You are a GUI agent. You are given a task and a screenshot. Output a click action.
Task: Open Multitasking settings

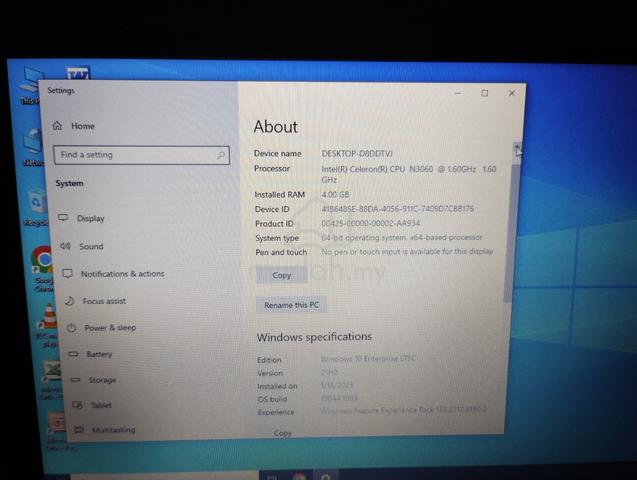pyautogui.click(x=113, y=430)
